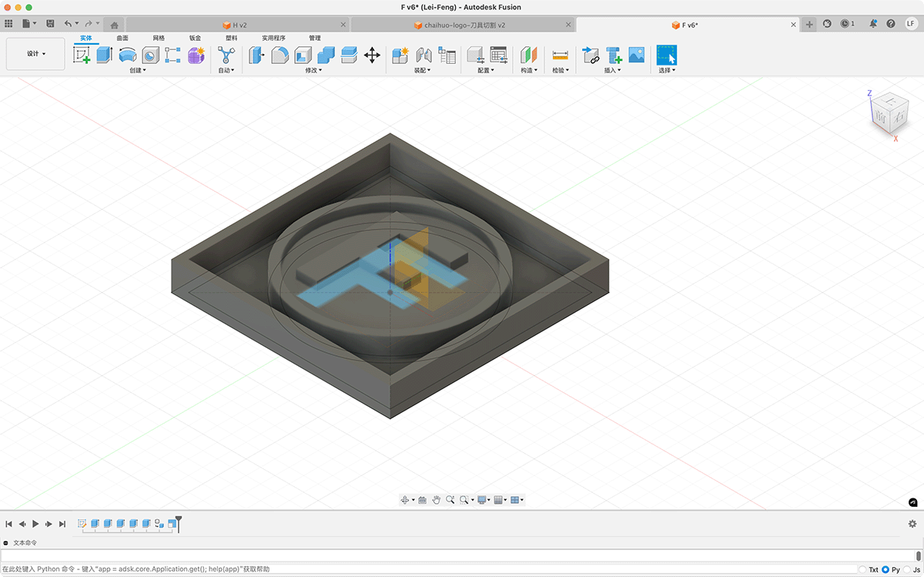Screen dimensions: 924x577
Task: Select the Press Pull tool
Action: pos(256,55)
